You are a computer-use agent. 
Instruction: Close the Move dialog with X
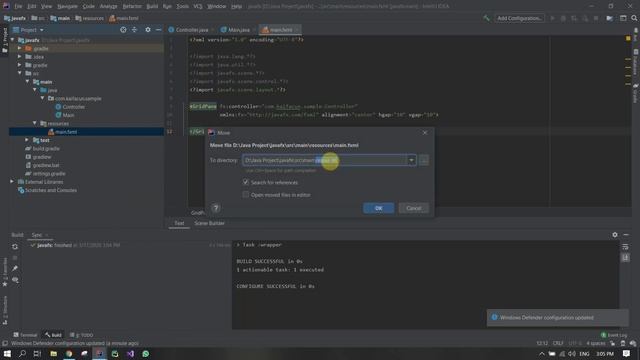pyautogui.click(x=425, y=133)
